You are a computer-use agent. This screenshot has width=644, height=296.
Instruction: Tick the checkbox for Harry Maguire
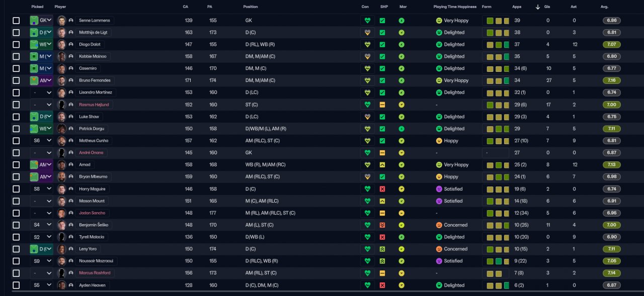(x=16, y=189)
